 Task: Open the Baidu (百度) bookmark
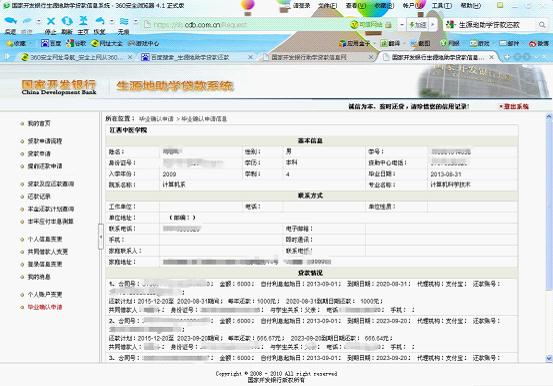[51, 43]
